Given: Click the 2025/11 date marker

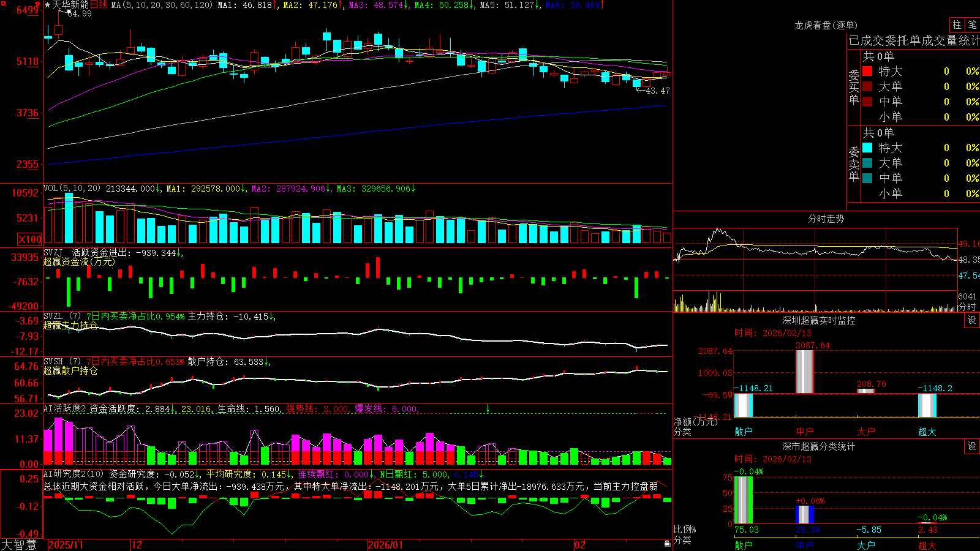Looking at the screenshot, I should click(x=66, y=545).
